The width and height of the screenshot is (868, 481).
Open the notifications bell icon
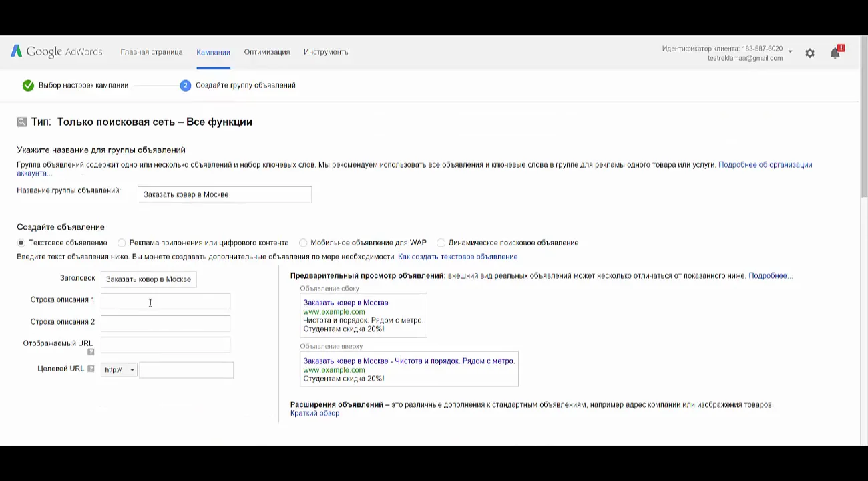tap(835, 53)
